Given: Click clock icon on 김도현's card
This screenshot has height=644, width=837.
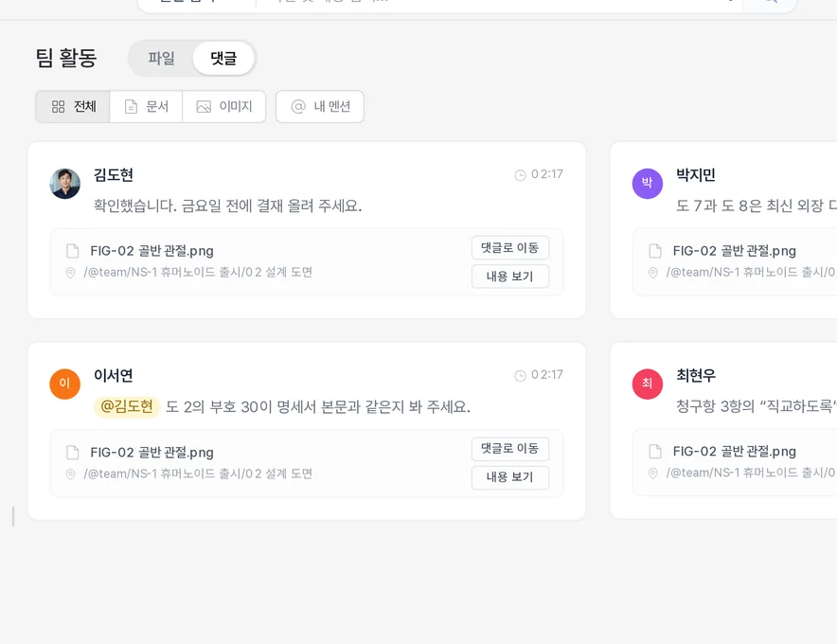Looking at the screenshot, I should 520,175.
